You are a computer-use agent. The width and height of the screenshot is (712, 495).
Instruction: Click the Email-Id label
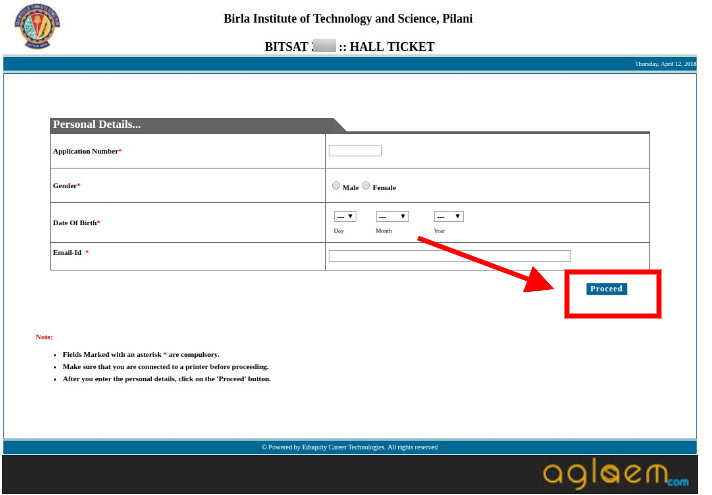pos(70,252)
